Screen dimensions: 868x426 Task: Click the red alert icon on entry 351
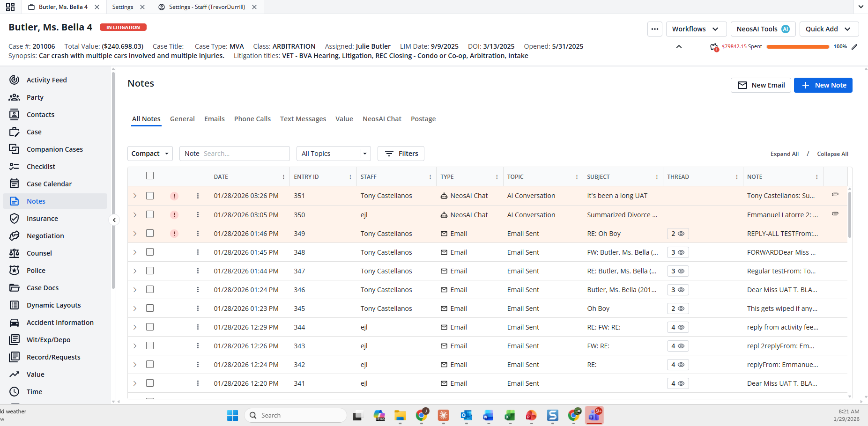click(174, 196)
